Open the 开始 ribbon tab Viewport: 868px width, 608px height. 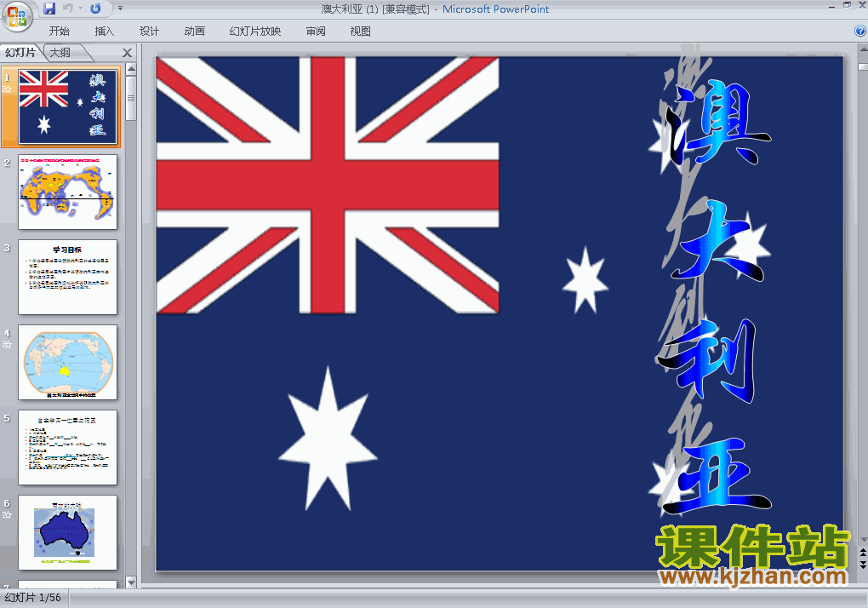pyautogui.click(x=60, y=32)
